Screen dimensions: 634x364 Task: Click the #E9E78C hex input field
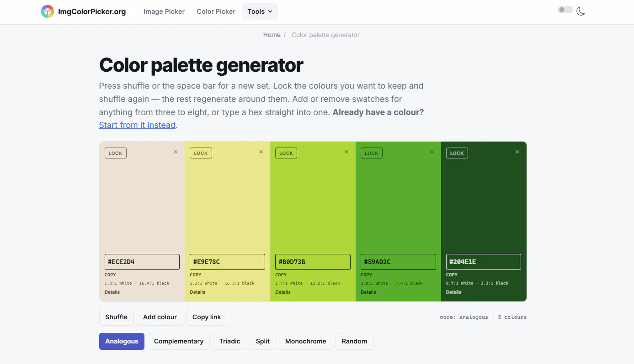[x=227, y=262]
